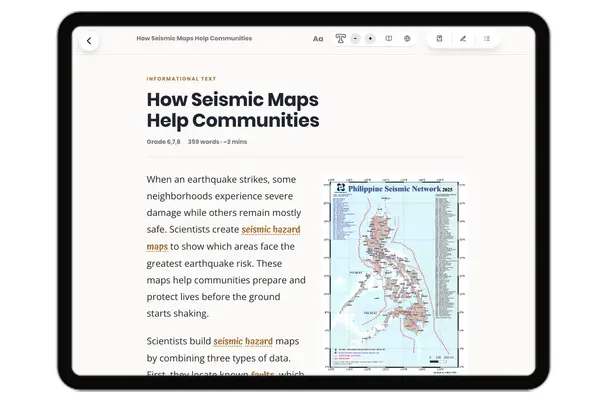Select the pencil annotate tool
Image resolution: width=600 pixels, height=400 pixels.
pyautogui.click(x=463, y=39)
